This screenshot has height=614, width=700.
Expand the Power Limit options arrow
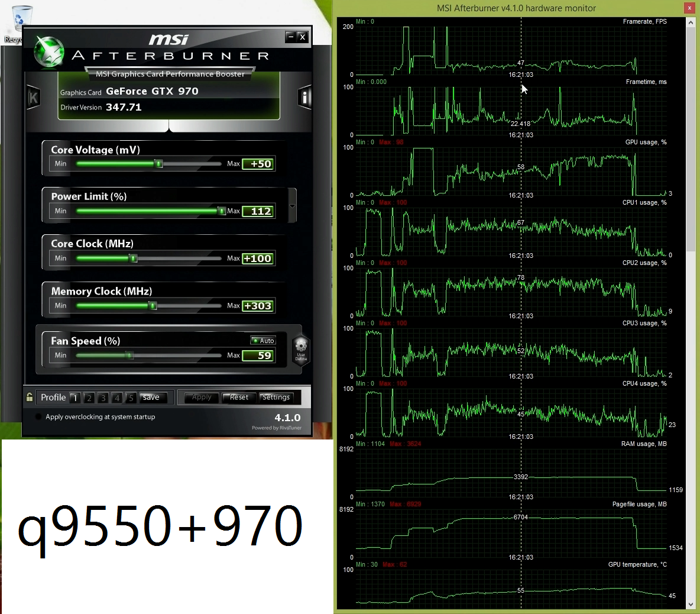pos(293,206)
